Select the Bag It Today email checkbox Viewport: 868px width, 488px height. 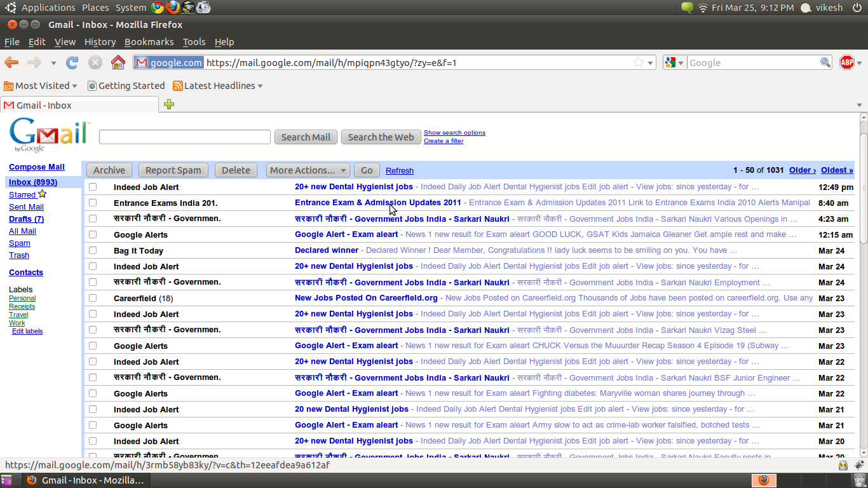93,250
